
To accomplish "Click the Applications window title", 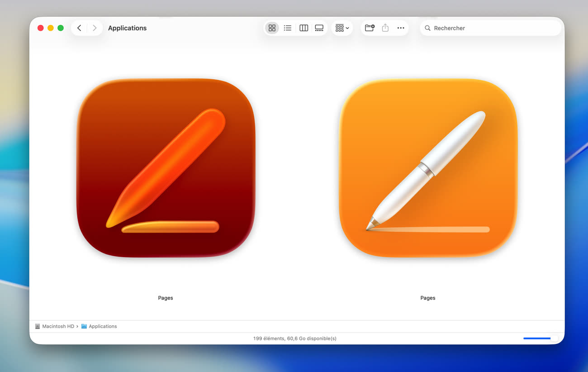I will pyautogui.click(x=127, y=28).
